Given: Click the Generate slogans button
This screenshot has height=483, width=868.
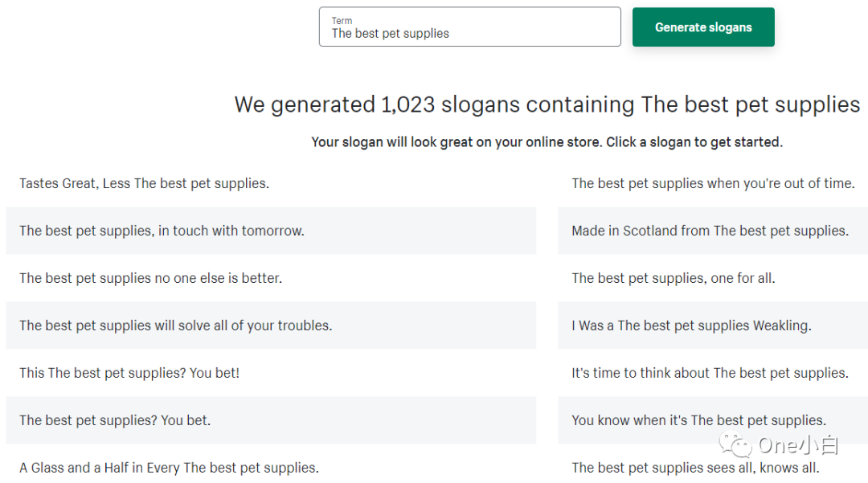Looking at the screenshot, I should click(x=703, y=27).
